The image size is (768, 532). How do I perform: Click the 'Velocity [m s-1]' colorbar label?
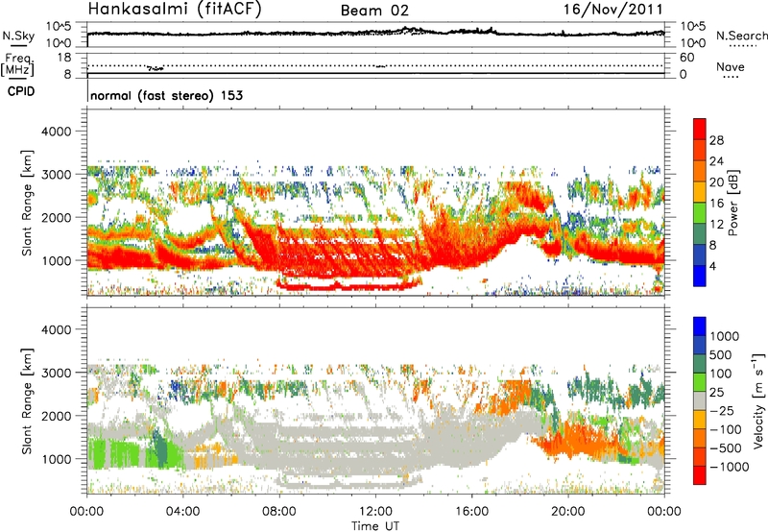coord(758,399)
